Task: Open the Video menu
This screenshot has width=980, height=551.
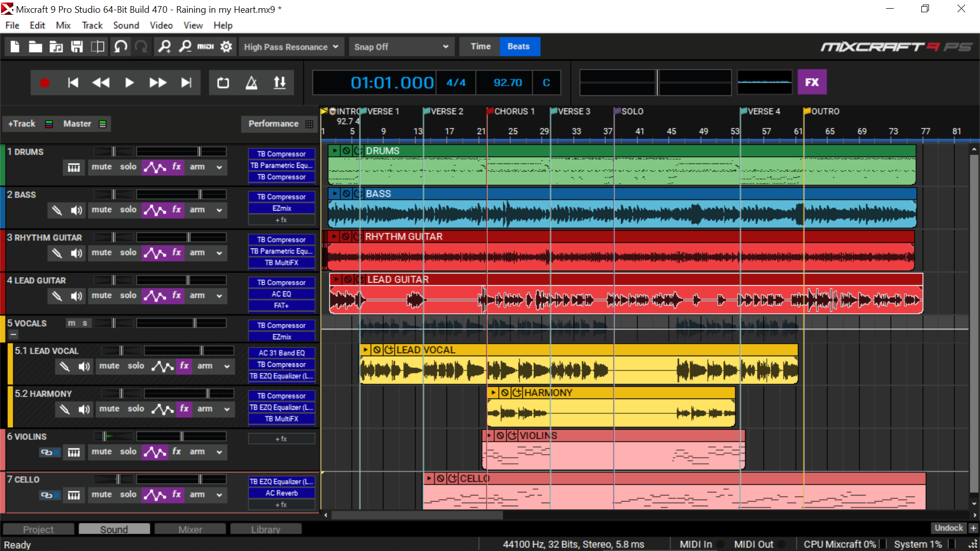Action: click(161, 26)
